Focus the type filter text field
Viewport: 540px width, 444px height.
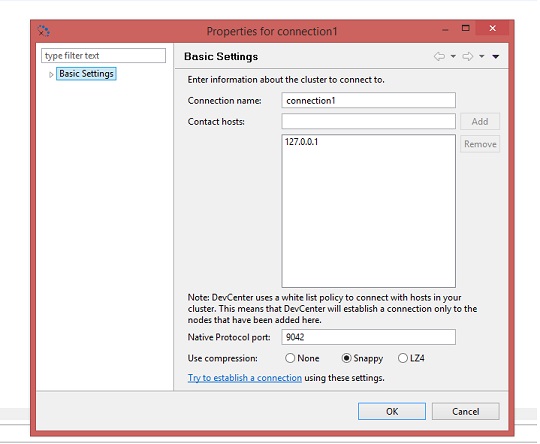[103, 55]
